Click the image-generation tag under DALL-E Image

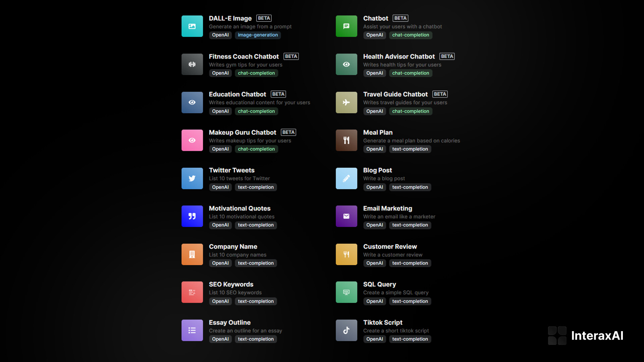[258, 35]
